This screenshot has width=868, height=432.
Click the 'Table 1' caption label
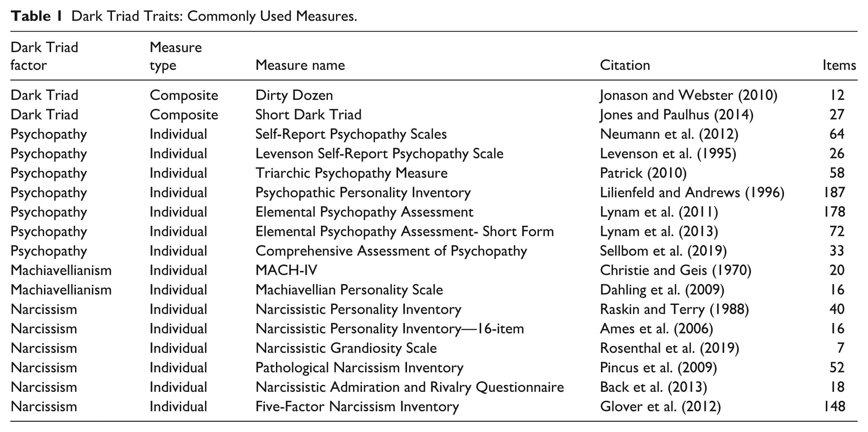point(36,16)
